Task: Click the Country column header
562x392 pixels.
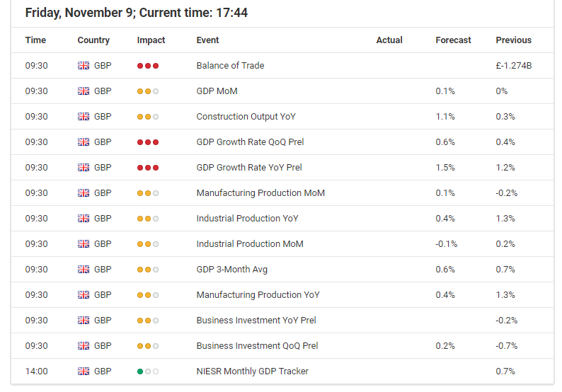Action: (93, 40)
